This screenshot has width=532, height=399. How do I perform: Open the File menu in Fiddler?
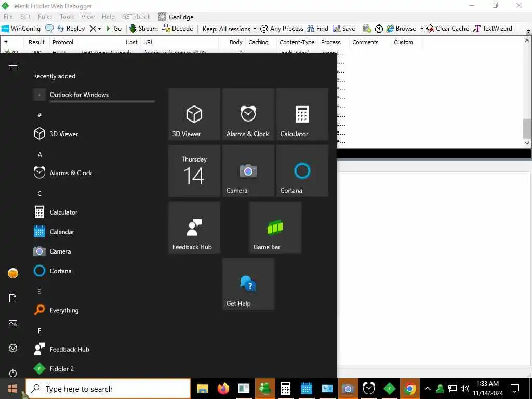click(8, 17)
